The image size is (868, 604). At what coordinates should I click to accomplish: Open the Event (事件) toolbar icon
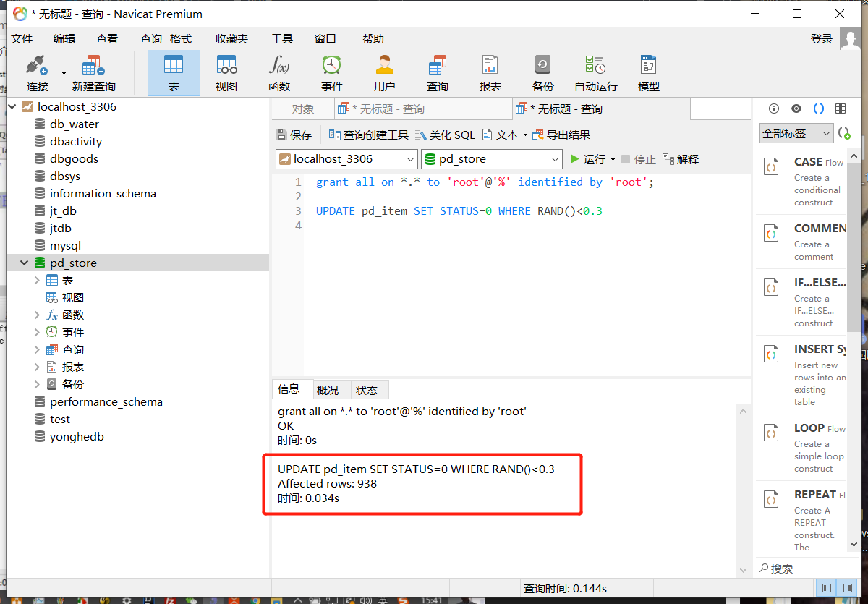pyautogui.click(x=332, y=73)
